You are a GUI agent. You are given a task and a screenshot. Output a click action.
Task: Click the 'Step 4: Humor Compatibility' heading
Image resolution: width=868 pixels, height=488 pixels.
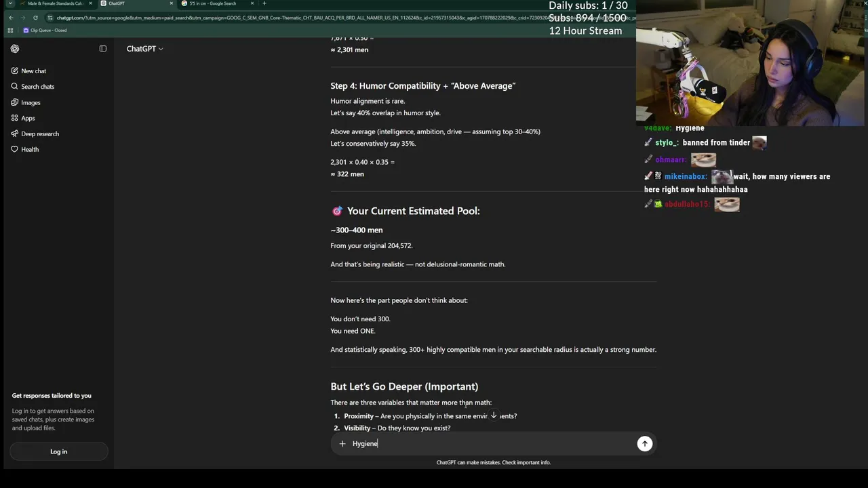tap(423, 86)
